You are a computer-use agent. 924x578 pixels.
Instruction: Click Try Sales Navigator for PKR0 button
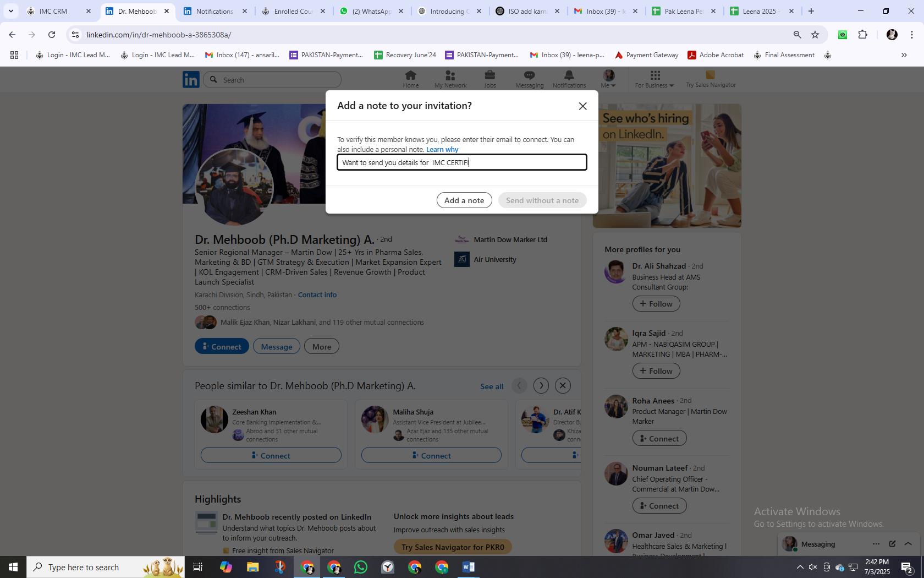453,547
